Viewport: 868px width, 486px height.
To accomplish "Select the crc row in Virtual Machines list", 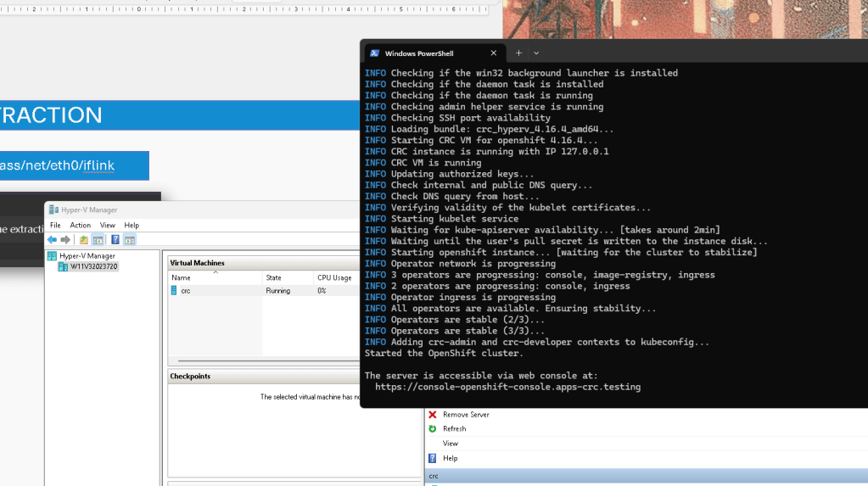I will 264,291.
